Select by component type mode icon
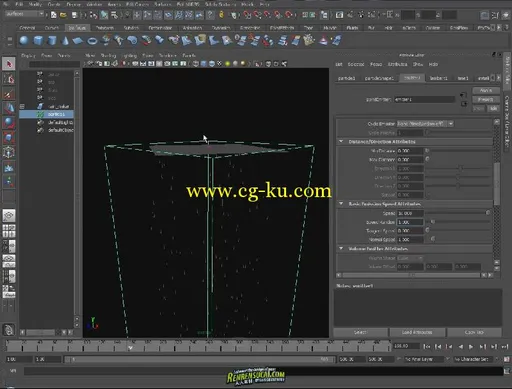Viewport: 512px width, 389px height. 115,15
